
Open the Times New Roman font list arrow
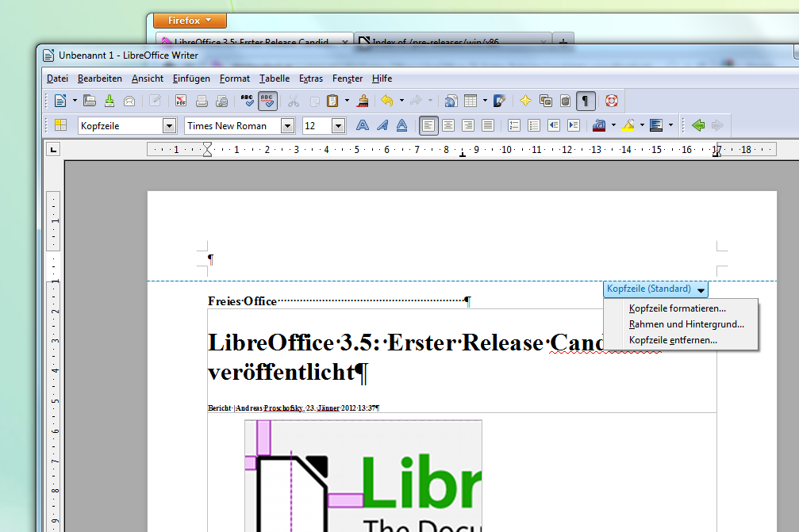pyautogui.click(x=287, y=126)
